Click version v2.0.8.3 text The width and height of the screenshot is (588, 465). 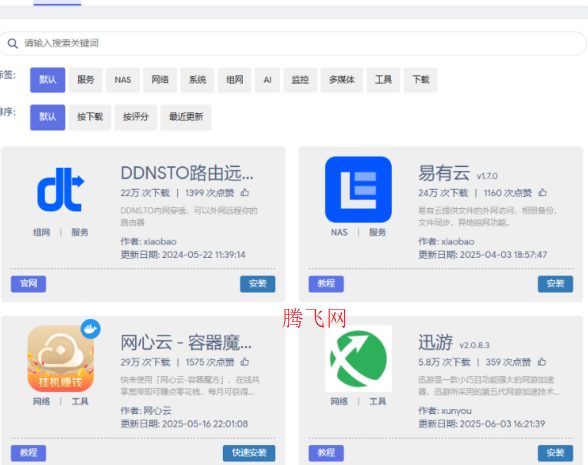[474, 345]
